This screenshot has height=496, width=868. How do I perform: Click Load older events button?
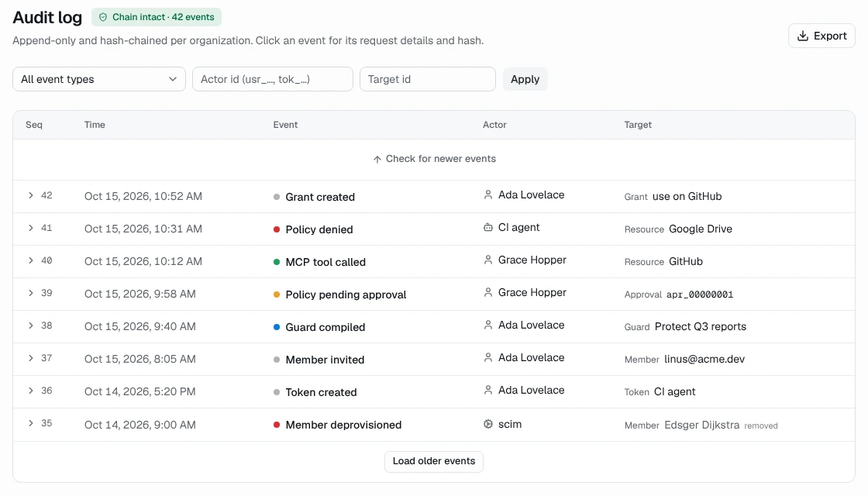coord(434,461)
